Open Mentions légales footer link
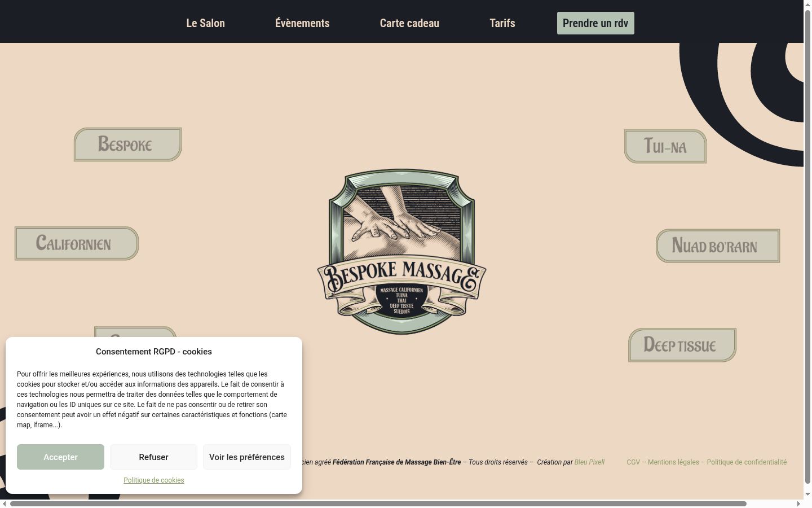812x508 pixels. coord(673,462)
